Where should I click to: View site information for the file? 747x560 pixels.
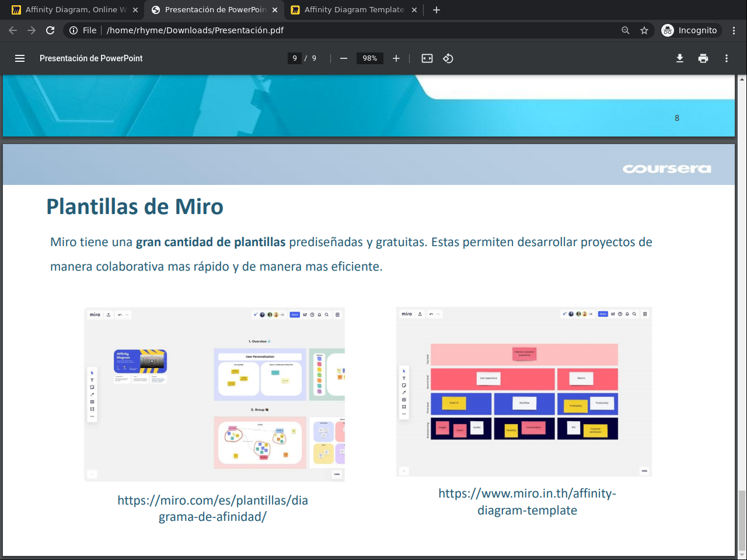tap(82, 30)
